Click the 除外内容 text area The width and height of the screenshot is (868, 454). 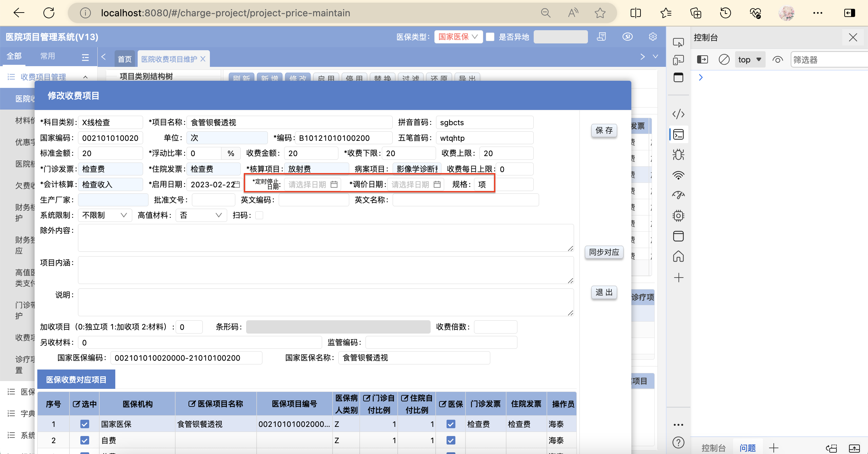pos(325,238)
